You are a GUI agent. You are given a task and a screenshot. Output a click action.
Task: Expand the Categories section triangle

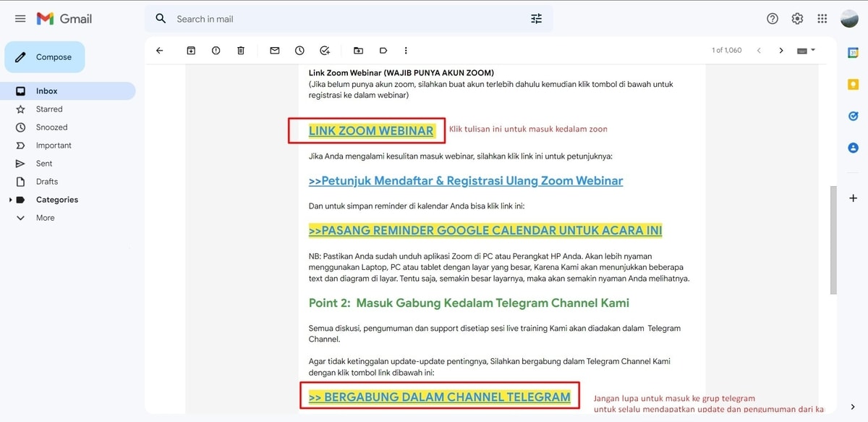(x=9, y=200)
